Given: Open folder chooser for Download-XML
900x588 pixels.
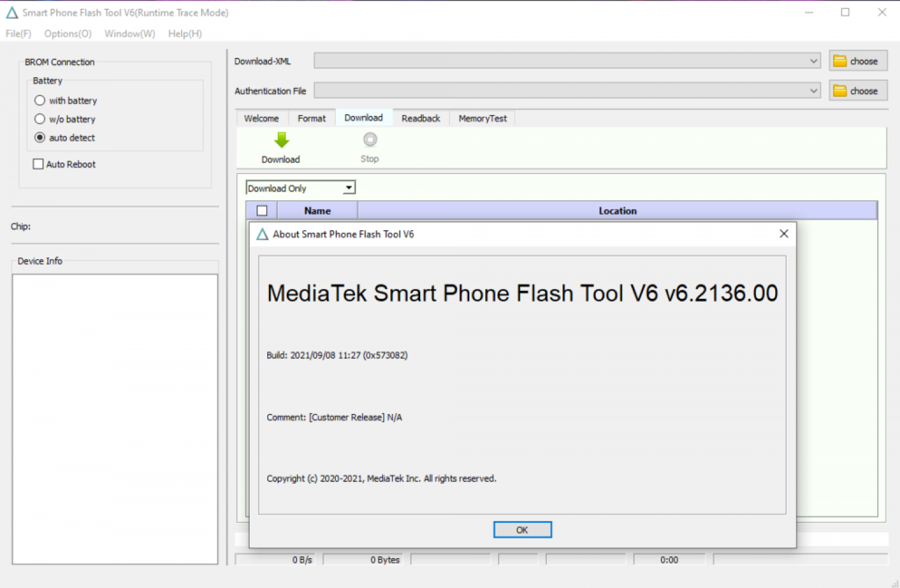Looking at the screenshot, I should pyautogui.click(x=857, y=60).
